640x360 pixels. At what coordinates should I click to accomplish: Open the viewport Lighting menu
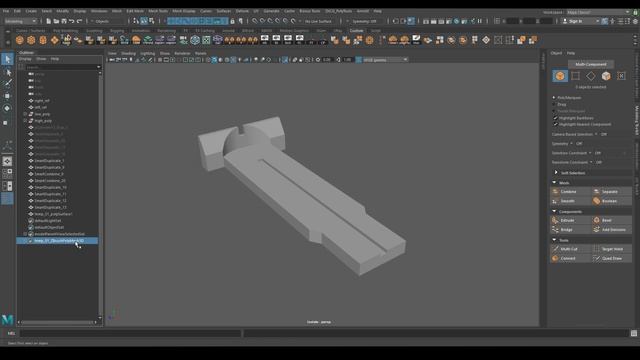147,53
